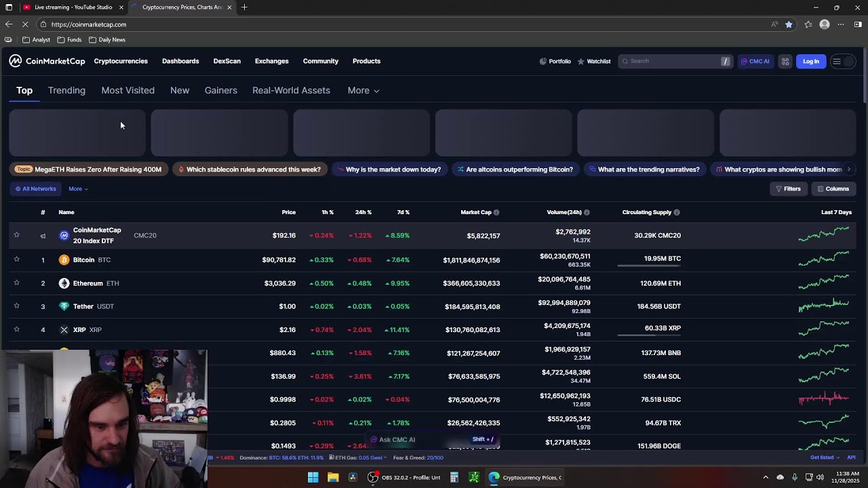Star XRP to add to watchlist
The image size is (868, 488).
pos(17,329)
